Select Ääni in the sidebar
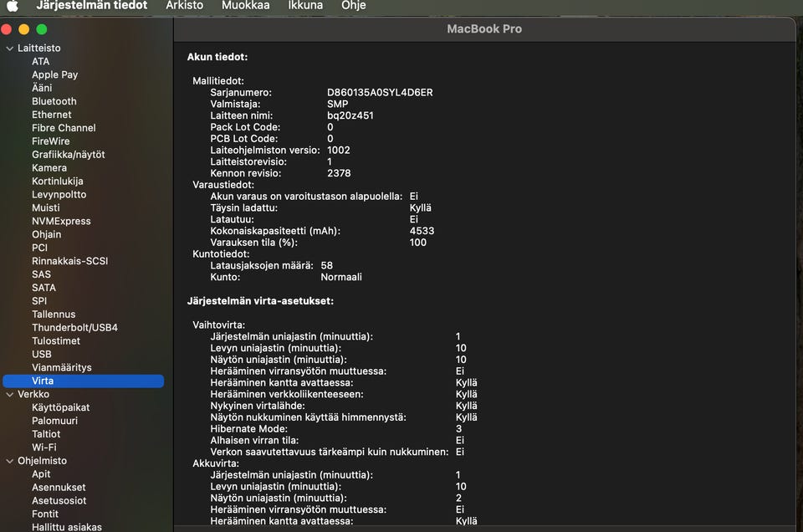This screenshot has height=532, width=803. click(42, 88)
